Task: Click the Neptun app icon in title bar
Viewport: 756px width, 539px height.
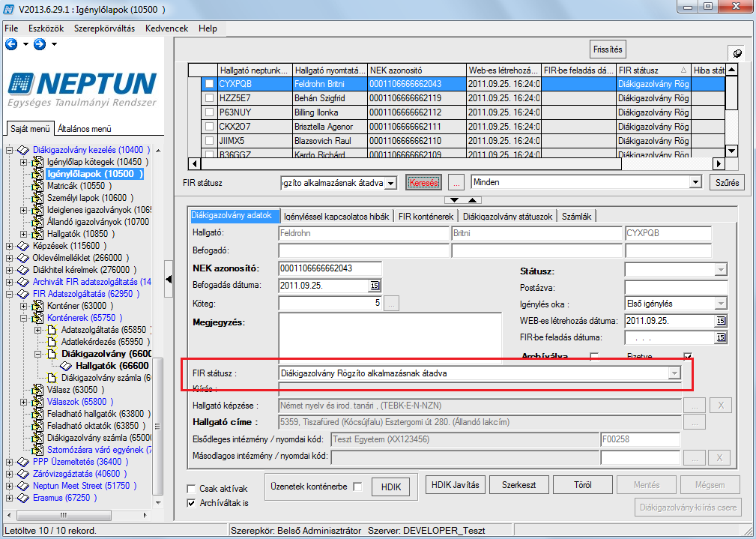Action: [x=9, y=9]
